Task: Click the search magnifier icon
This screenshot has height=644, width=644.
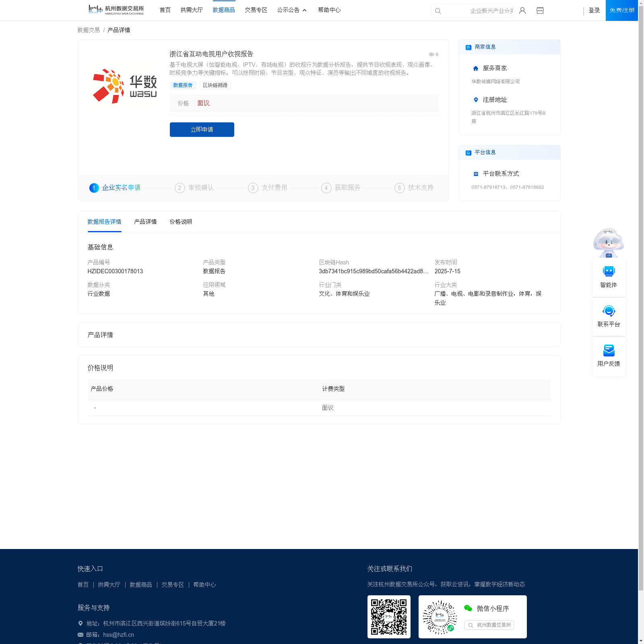Action: point(438,11)
